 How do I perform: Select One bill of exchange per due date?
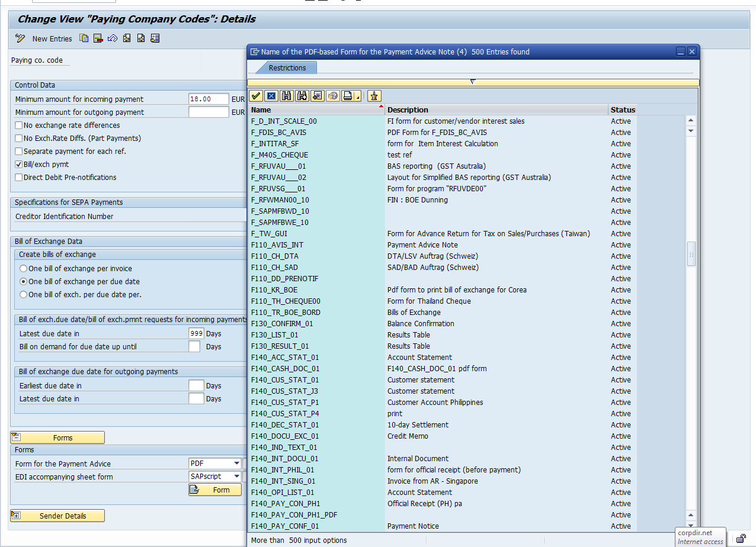pyautogui.click(x=24, y=282)
